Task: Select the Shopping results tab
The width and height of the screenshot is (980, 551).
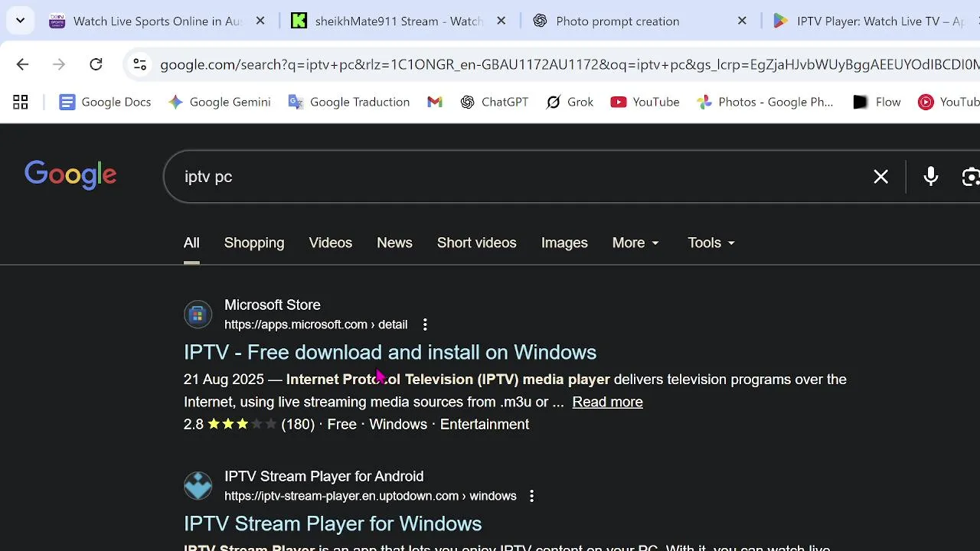Action: (253, 243)
